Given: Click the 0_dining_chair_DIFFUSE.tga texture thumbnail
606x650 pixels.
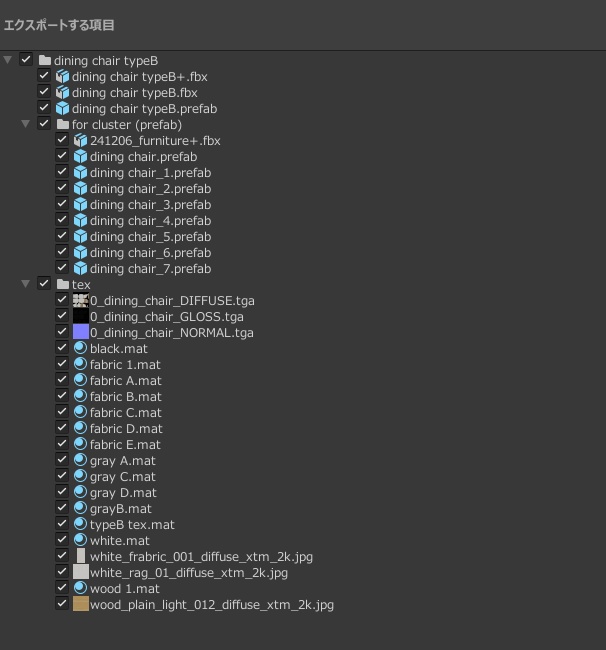Looking at the screenshot, I should click(x=81, y=301).
